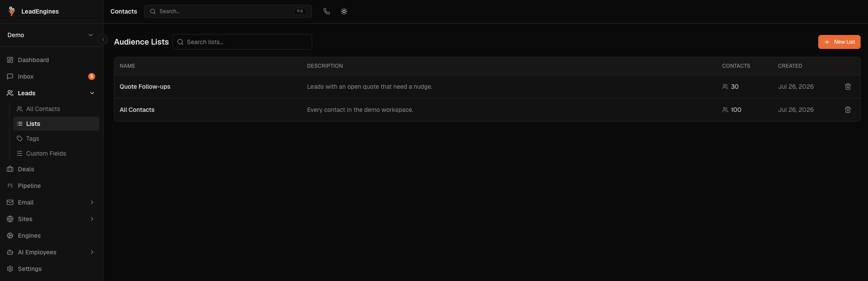Select Lists under Leads
The height and width of the screenshot is (281, 868).
point(56,124)
